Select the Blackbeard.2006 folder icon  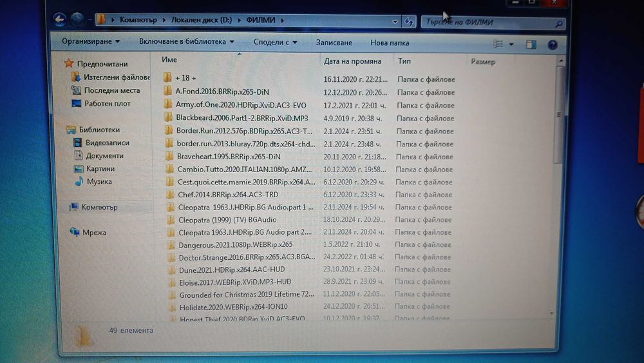[x=168, y=117]
